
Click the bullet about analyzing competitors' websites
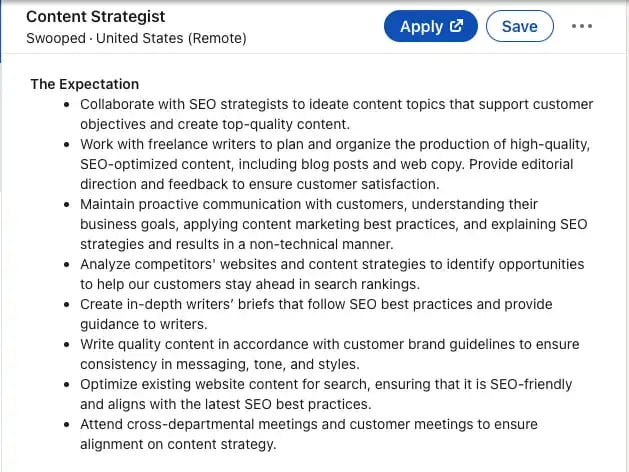(x=332, y=264)
